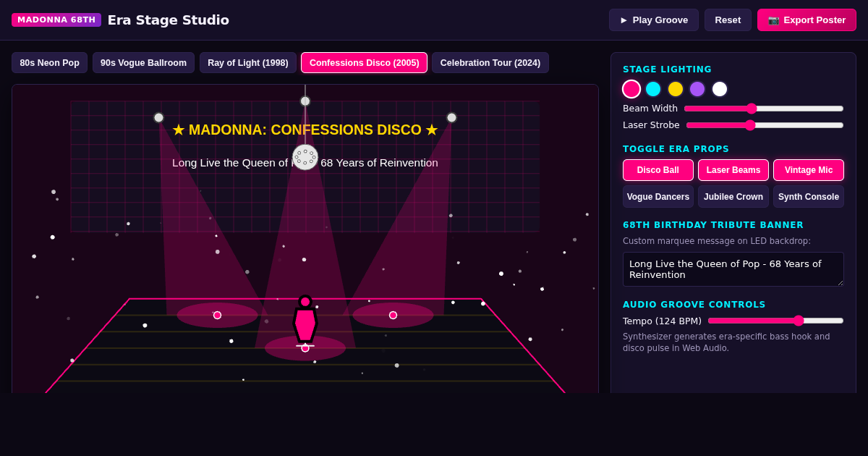Image resolution: width=868 pixels, height=456 pixels.
Task: Toggle the Disco Ball prop off
Action: click(x=658, y=170)
